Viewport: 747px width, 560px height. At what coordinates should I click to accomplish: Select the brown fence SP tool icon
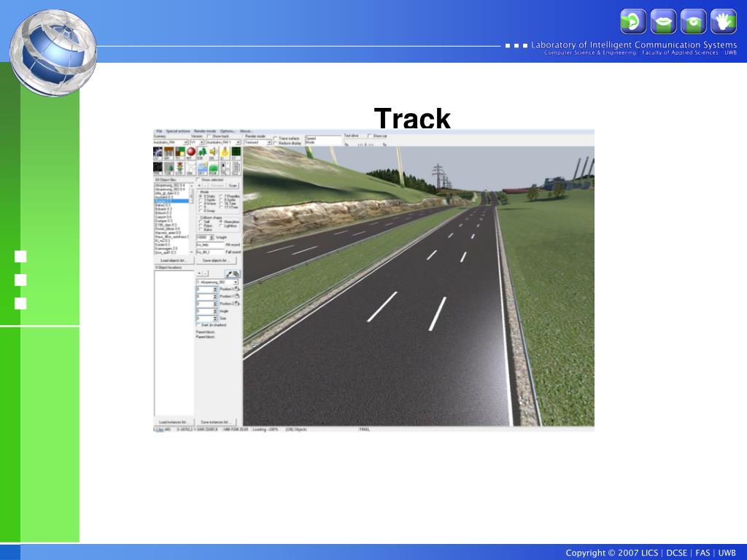point(169,153)
